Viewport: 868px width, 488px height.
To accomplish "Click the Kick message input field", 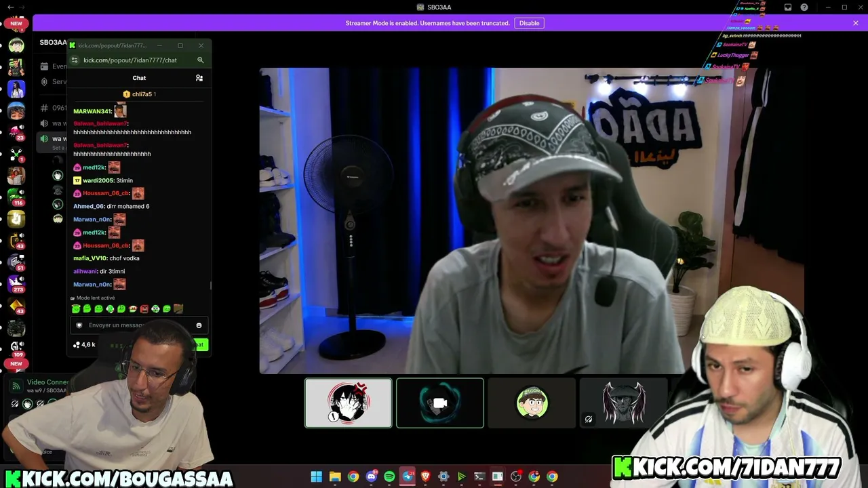I will (x=139, y=325).
